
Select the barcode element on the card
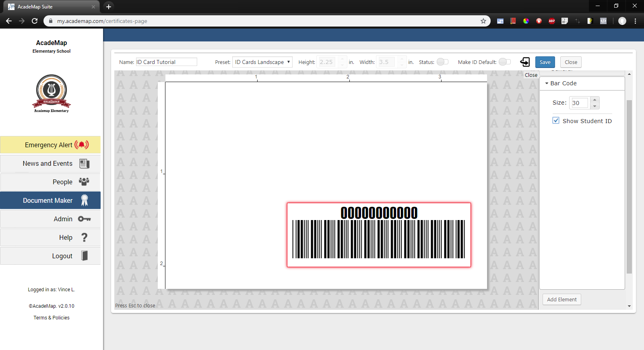tap(379, 235)
